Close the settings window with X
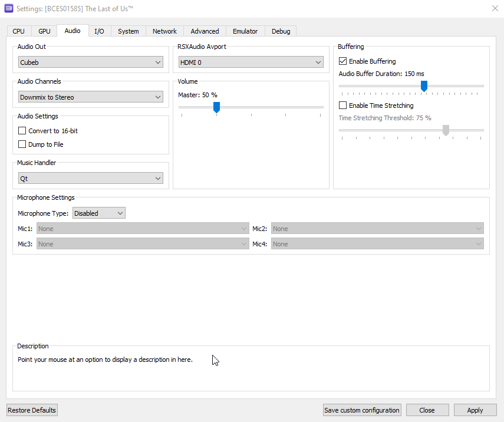Image resolution: width=504 pixels, height=422 pixels. 494,8
